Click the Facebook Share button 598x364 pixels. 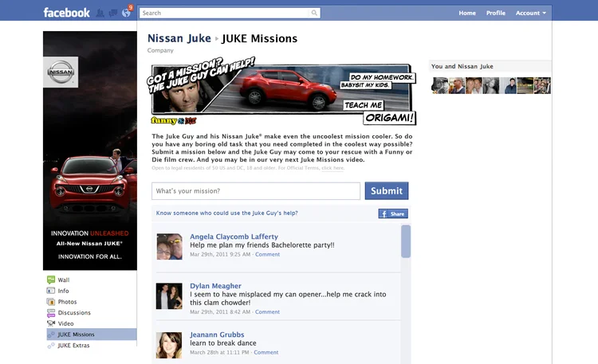[393, 213]
